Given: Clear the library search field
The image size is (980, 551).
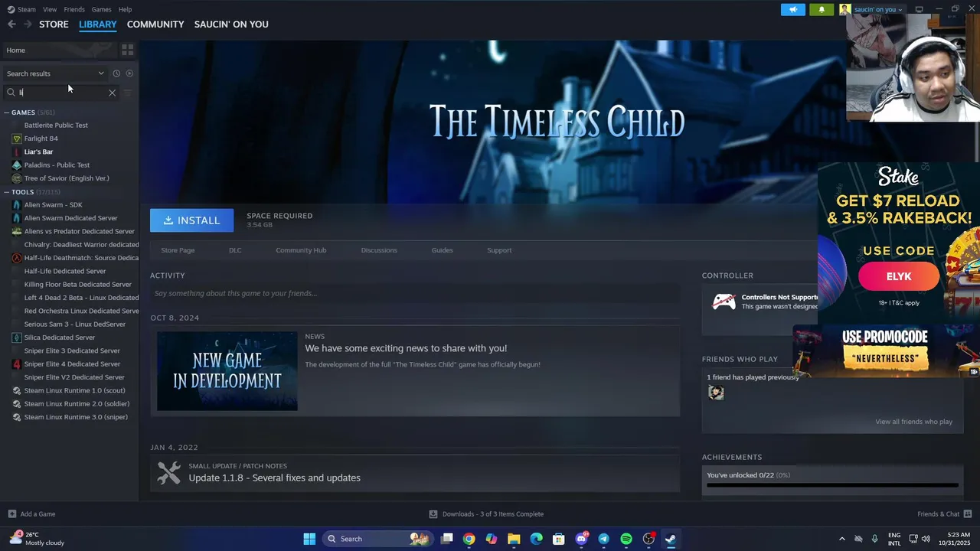Looking at the screenshot, I should pyautogui.click(x=112, y=93).
